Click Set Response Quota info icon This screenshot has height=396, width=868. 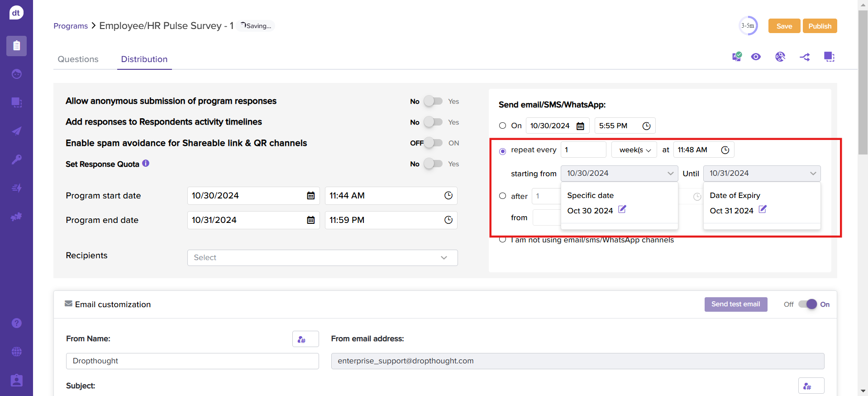click(x=146, y=163)
